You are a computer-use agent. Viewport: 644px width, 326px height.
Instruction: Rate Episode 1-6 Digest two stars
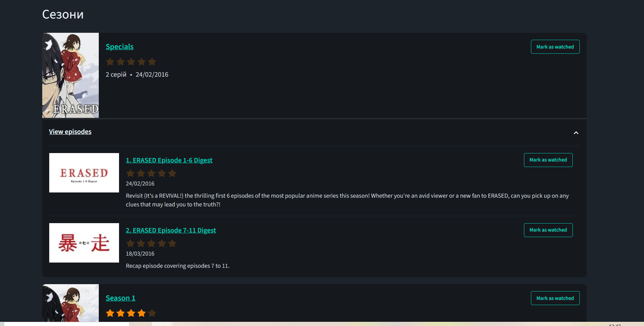click(141, 174)
